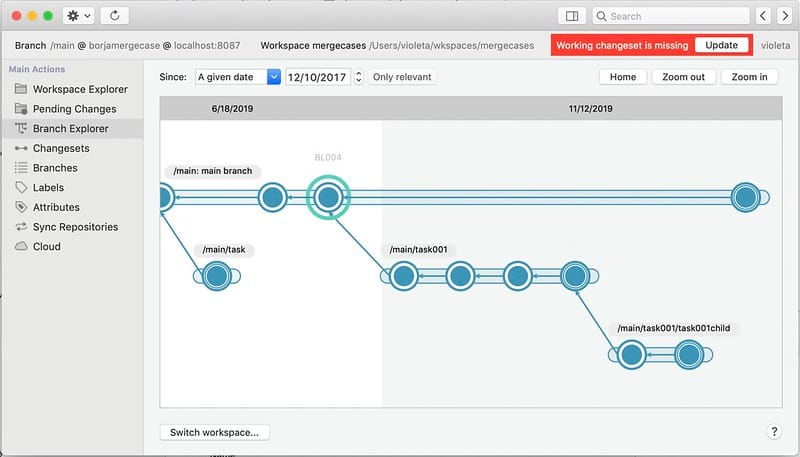Open the help question mark button
Image resolution: width=800 pixels, height=457 pixels.
(x=774, y=432)
